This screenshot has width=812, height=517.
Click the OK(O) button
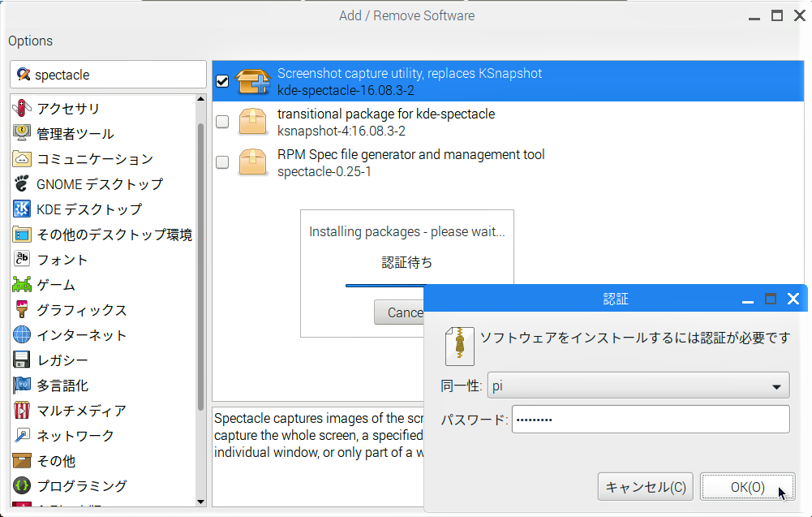tap(748, 487)
